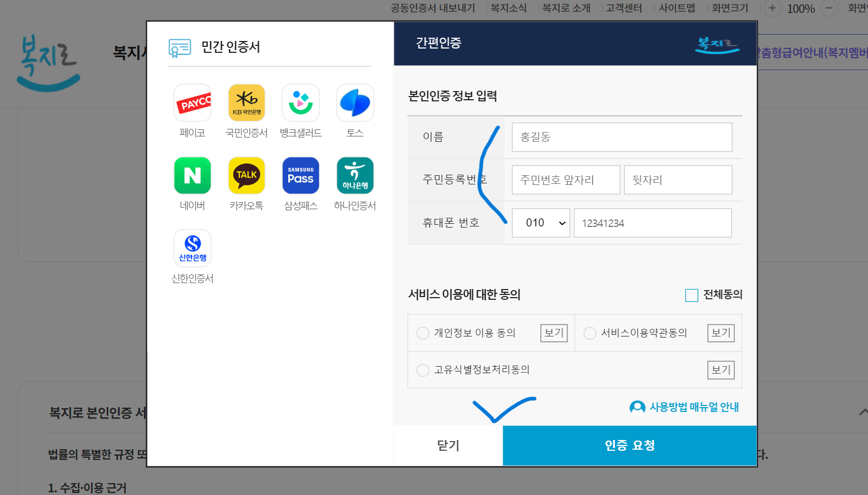868x495 pixels.
Task: Enable the 전체동의 checkbox
Action: tap(691, 295)
